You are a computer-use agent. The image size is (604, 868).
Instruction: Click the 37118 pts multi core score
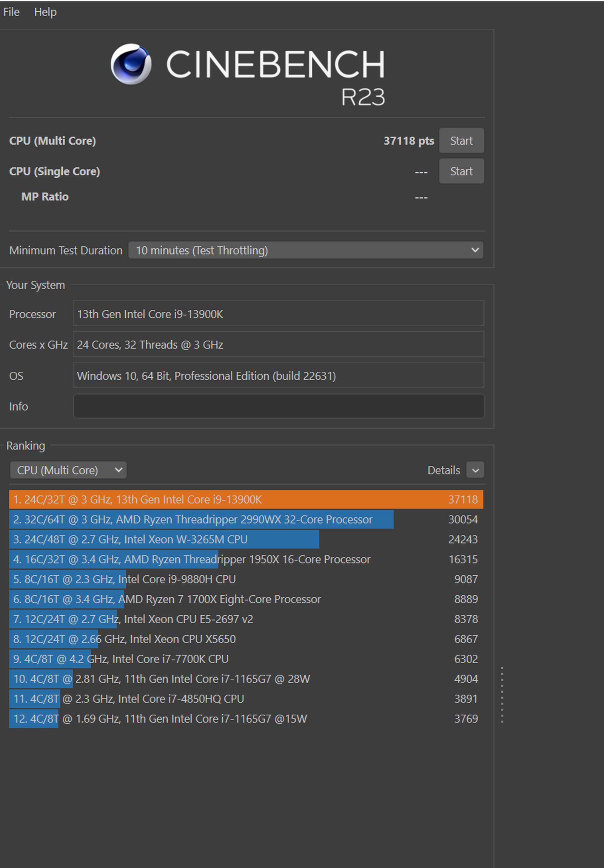(409, 141)
